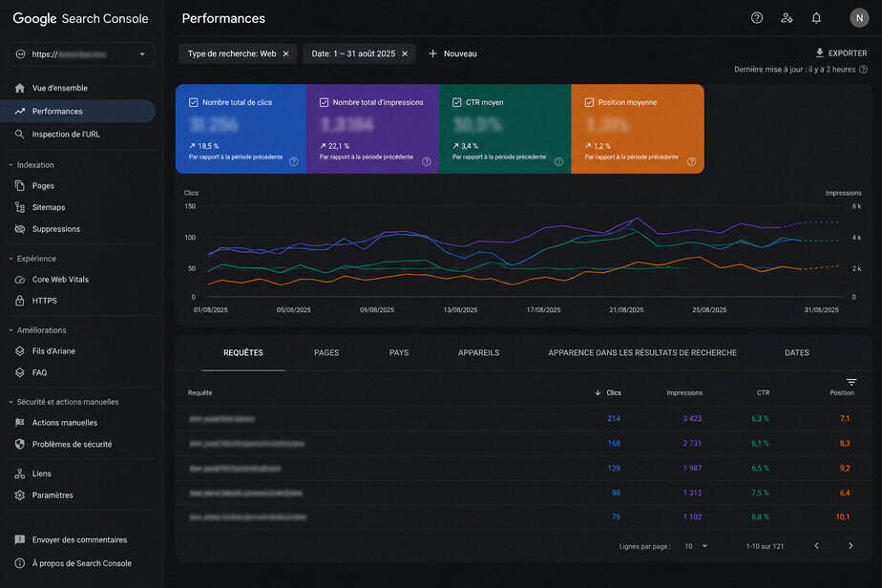Image resolution: width=882 pixels, height=588 pixels.
Task: Click the HTTPS lock icon
Action: click(20, 301)
